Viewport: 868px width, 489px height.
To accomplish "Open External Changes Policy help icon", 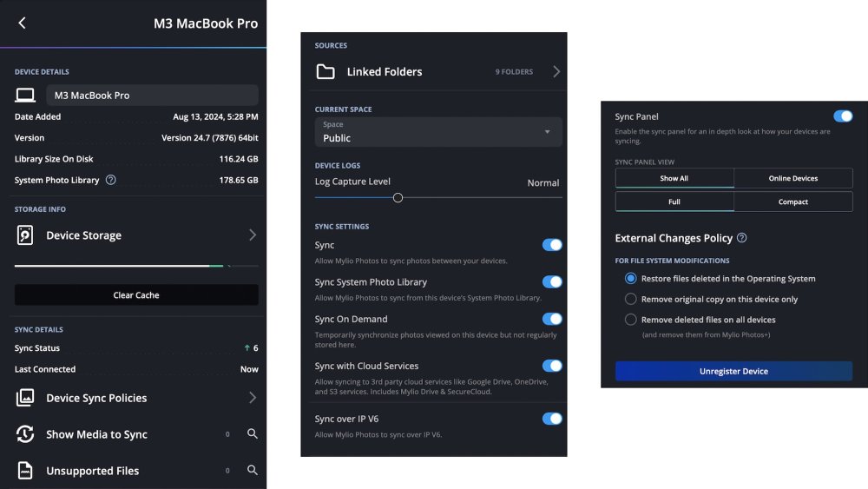I will (742, 238).
